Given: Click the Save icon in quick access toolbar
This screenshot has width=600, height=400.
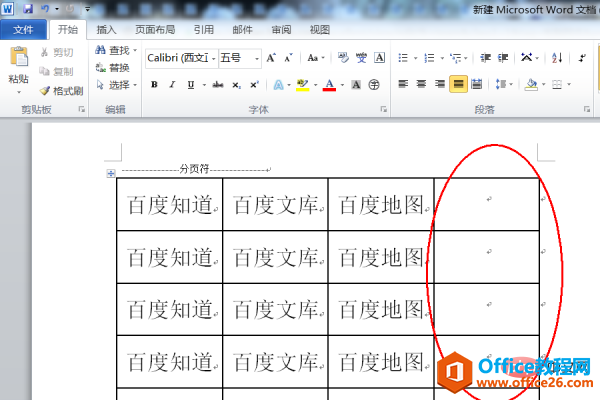Looking at the screenshot, I should [x=28, y=8].
